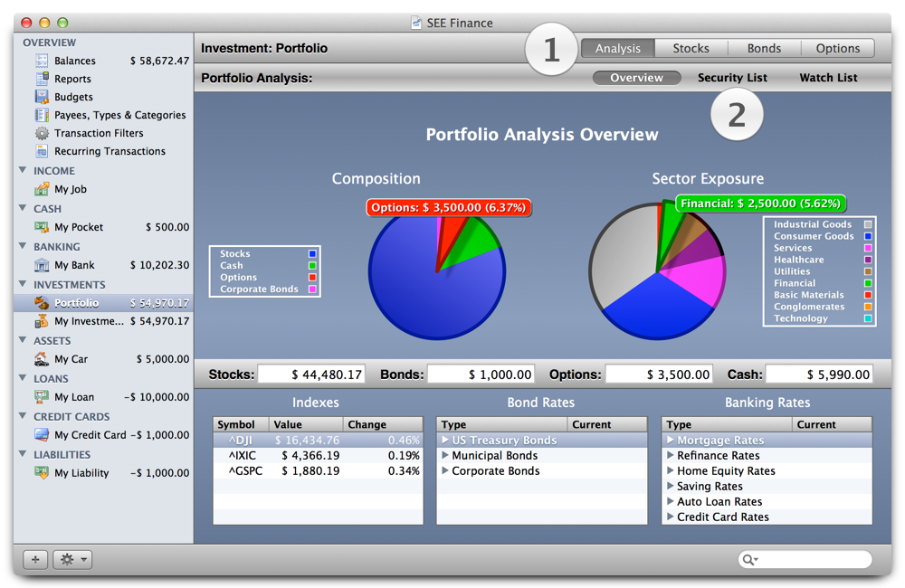
Task: Open the Watch List view
Action: pos(827,78)
